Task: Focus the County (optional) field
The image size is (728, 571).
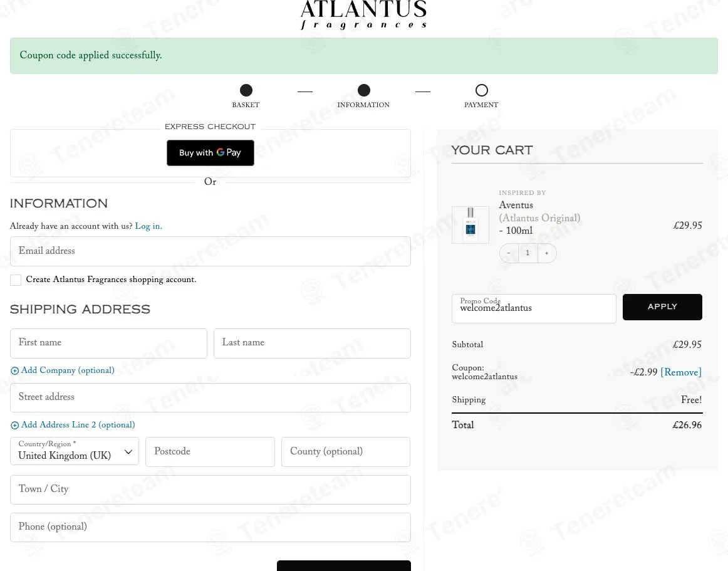Action: pos(345,451)
